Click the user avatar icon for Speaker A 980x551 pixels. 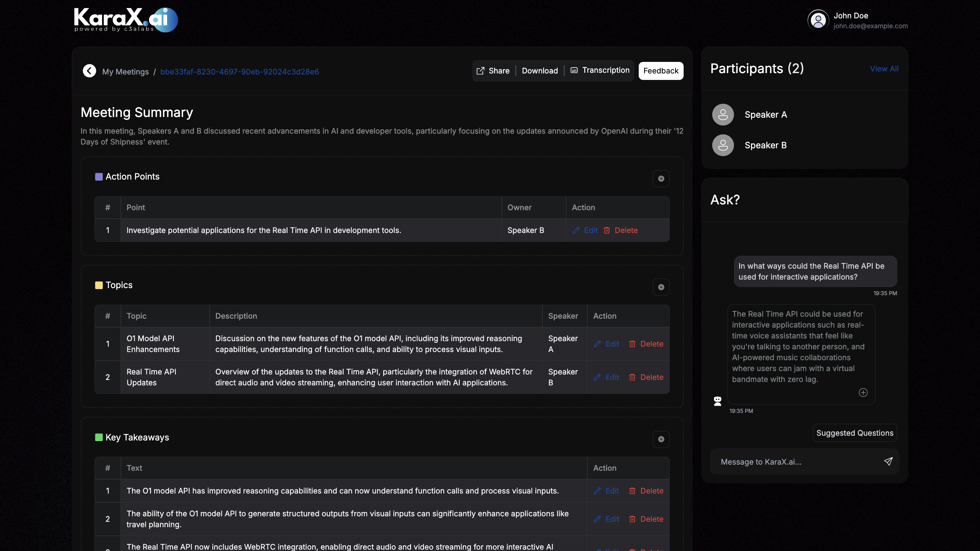click(x=723, y=114)
